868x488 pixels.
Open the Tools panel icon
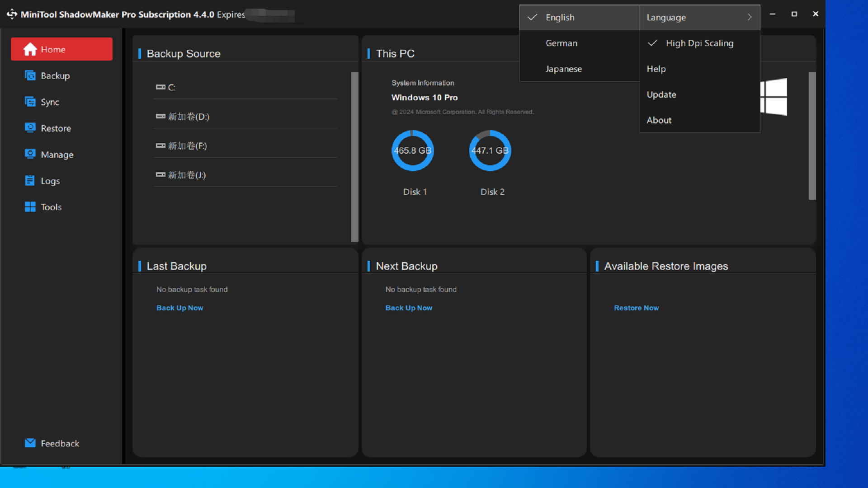pyautogui.click(x=30, y=206)
